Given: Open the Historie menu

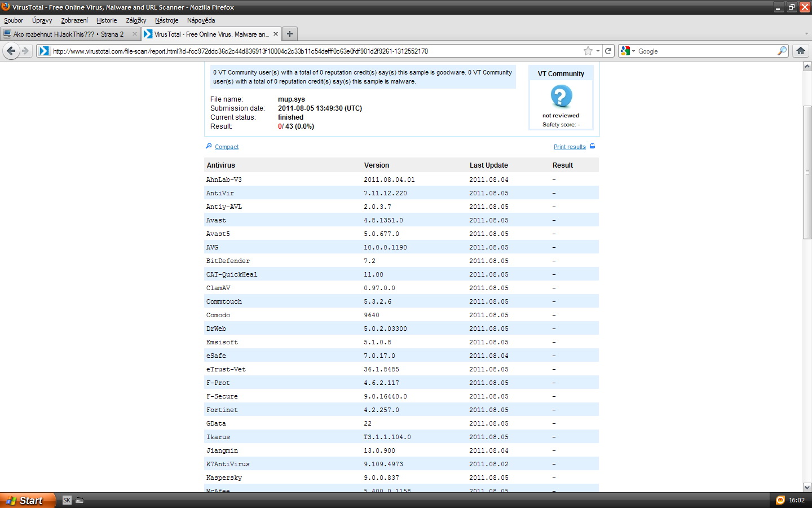Looking at the screenshot, I should pyautogui.click(x=107, y=20).
